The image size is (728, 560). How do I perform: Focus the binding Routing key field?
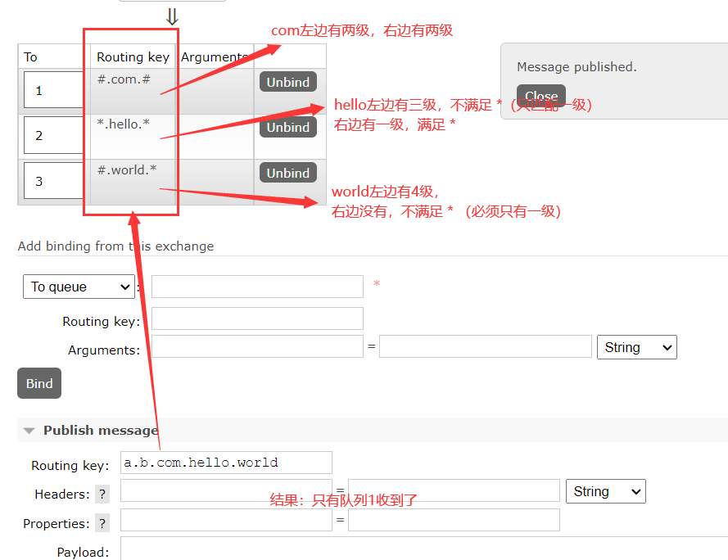point(257,318)
